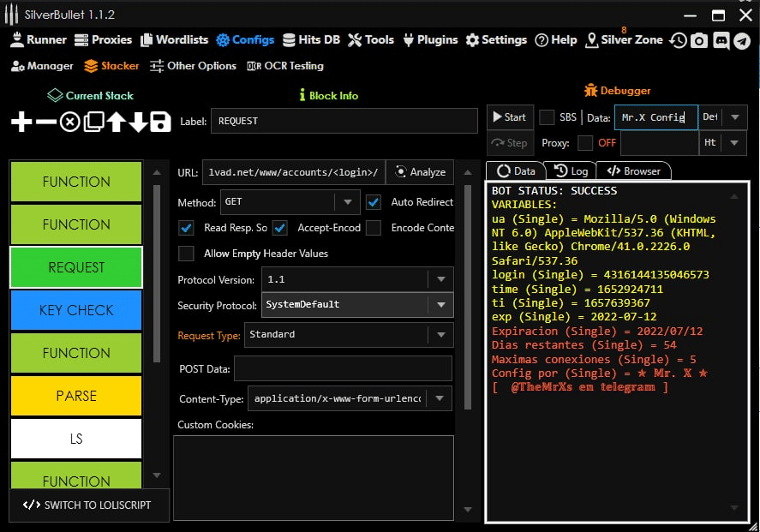Open the Request Type dropdown

[x=441, y=334]
